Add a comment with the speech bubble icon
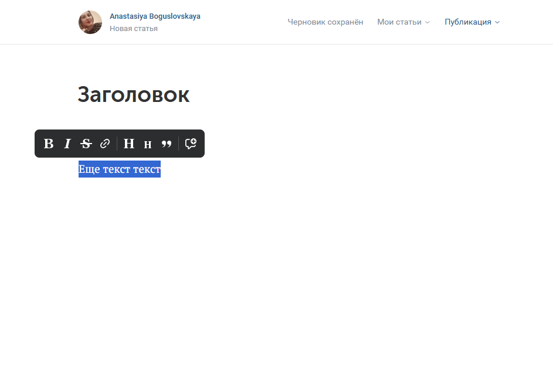 tap(191, 144)
